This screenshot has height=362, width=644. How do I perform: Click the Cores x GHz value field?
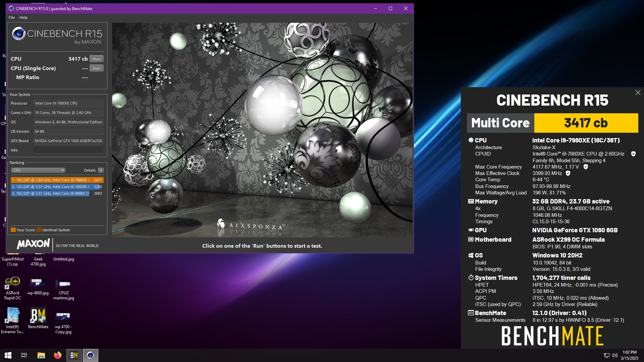tap(68, 113)
